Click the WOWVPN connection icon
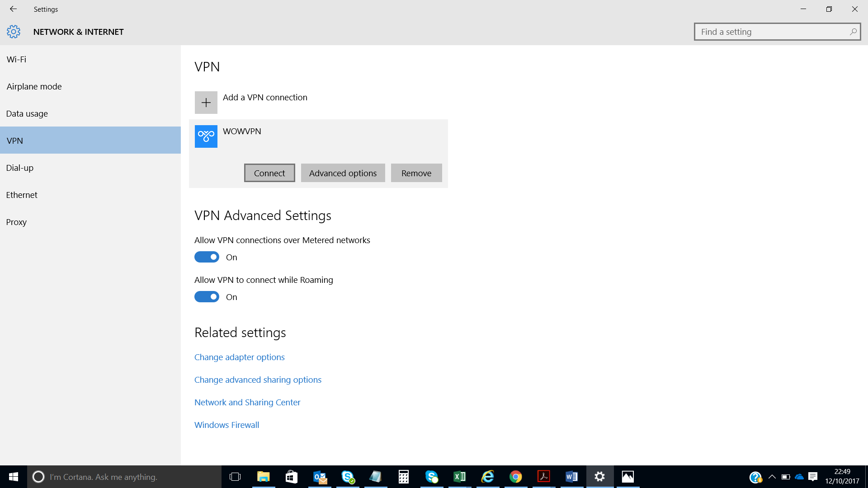This screenshot has height=488, width=868. [x=206, y=136]
